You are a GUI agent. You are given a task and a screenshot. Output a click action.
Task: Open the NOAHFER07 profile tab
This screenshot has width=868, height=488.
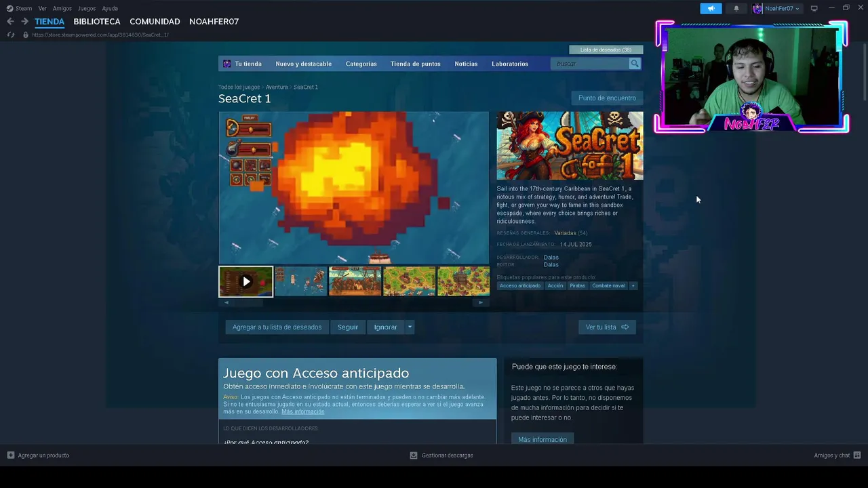click(x=214, y=22)
